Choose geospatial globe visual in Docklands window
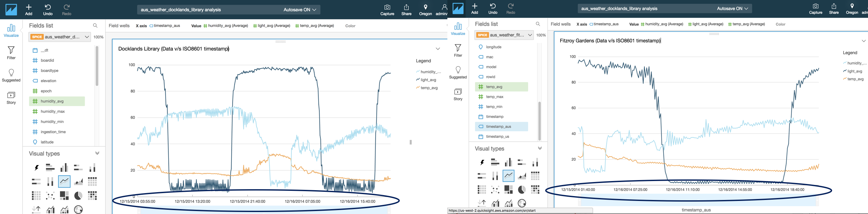 [x=79, y=210]
